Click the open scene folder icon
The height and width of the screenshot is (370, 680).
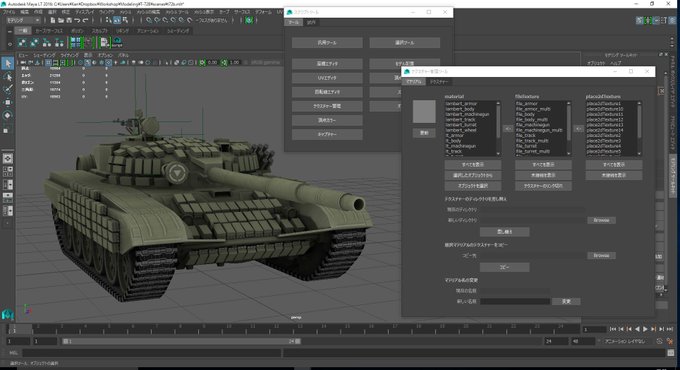[61, 20]
